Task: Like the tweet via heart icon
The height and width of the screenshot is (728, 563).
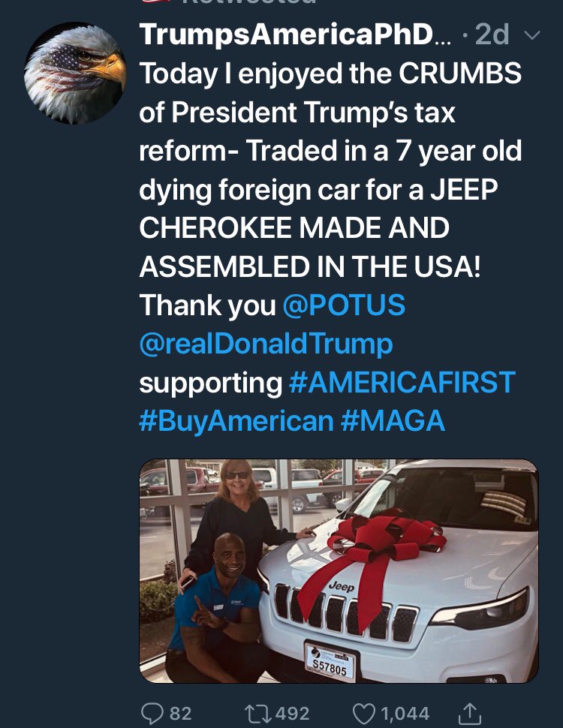Action: 364,714
